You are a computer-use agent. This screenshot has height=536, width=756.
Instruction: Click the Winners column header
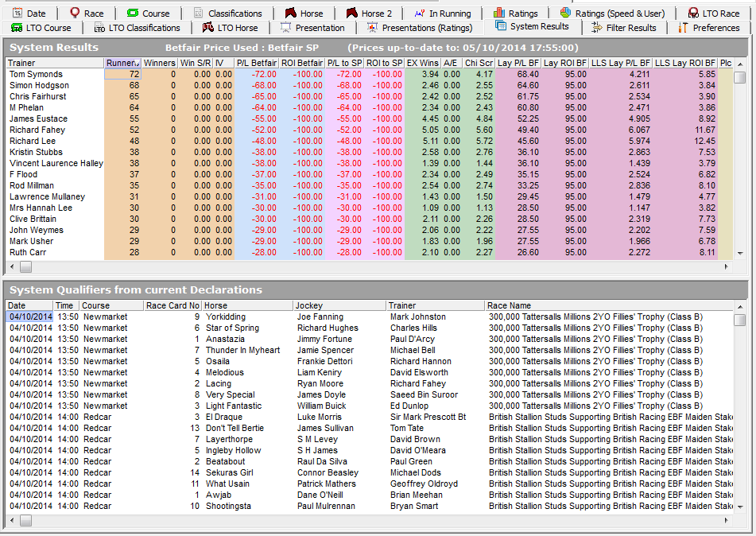pyautogui.click(x=160, y=63)
